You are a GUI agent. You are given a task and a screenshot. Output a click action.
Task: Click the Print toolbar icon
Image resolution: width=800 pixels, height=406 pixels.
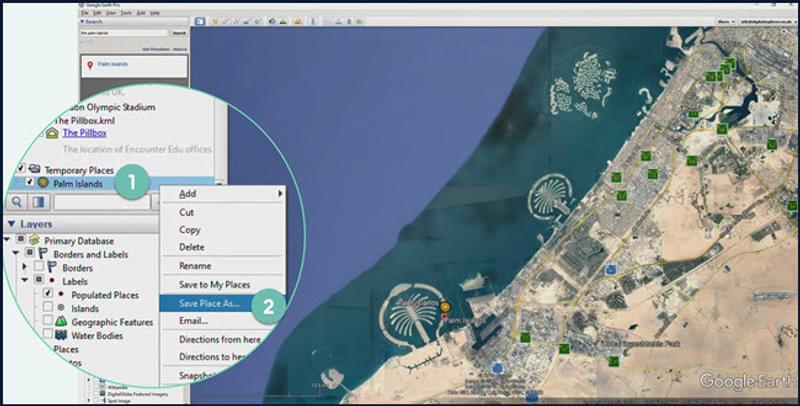[339, 21]
